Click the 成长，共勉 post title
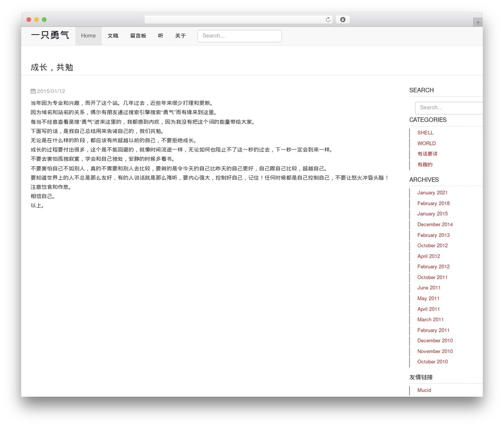The height and width of the screenshot is (427, 504). [52, 67]
